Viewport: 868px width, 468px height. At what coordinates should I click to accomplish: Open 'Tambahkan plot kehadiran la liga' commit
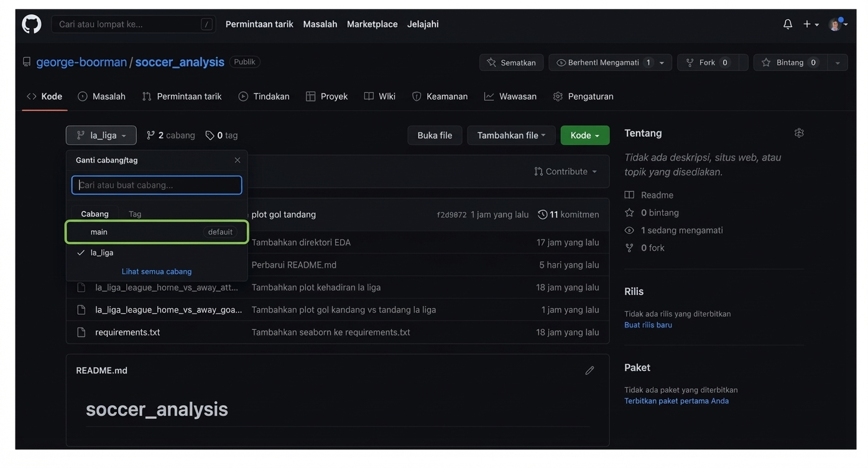point(316,287)
